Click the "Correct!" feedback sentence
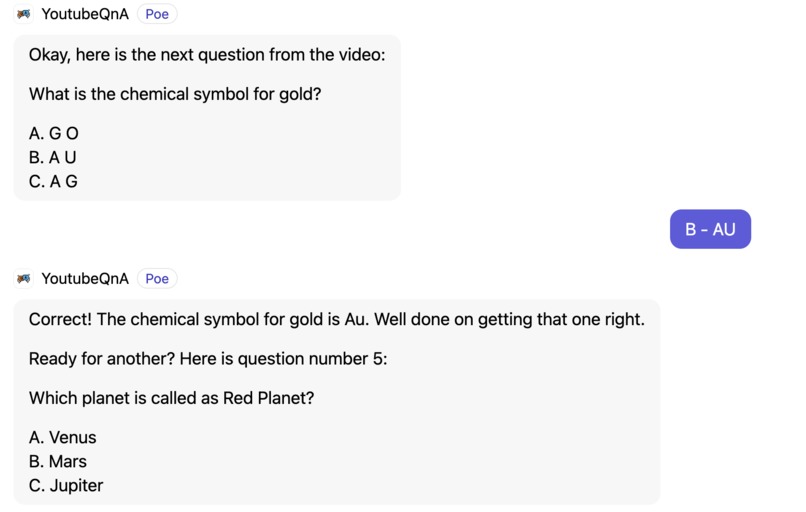Image resolution: width=806 pixels, height=512 pixels. [x=336, y=319]
